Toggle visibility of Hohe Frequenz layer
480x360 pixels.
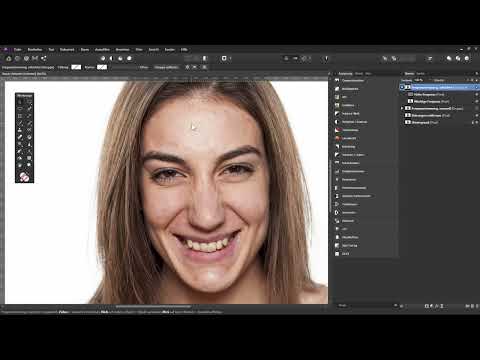(x=476, y=94)
